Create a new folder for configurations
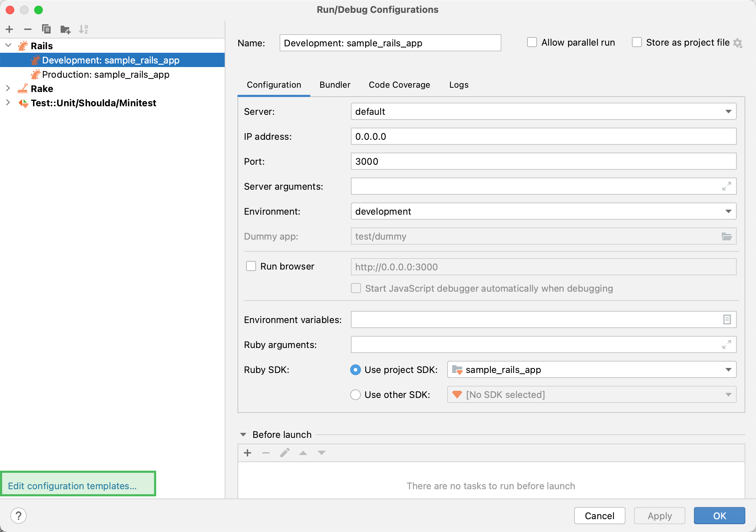The height and width of the screenshot is (532, 756). coord(65,29)
